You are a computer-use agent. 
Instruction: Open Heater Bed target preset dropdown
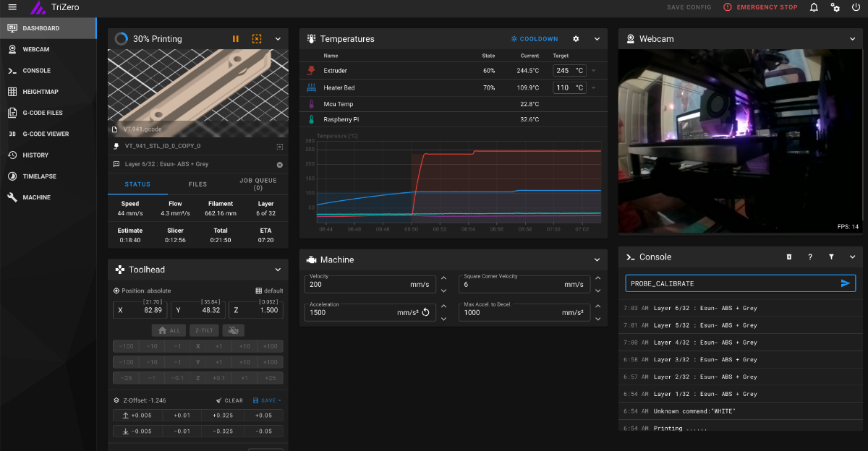pyautogui.click(x=594, y=87)
